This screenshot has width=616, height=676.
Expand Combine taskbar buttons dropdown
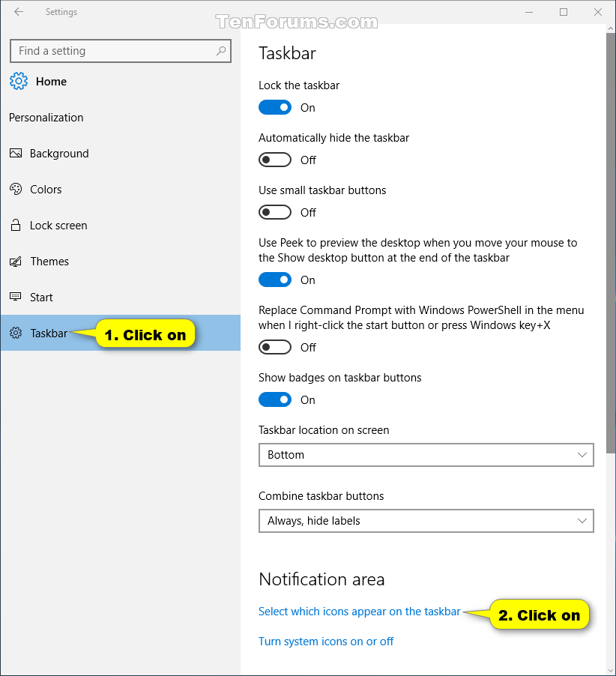coord(426,521)
